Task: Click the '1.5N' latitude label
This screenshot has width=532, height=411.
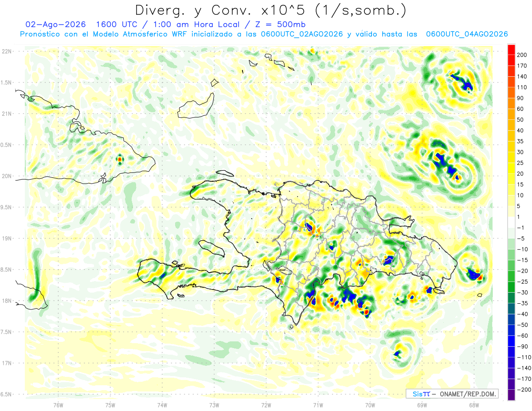Action: click(6, 82)
